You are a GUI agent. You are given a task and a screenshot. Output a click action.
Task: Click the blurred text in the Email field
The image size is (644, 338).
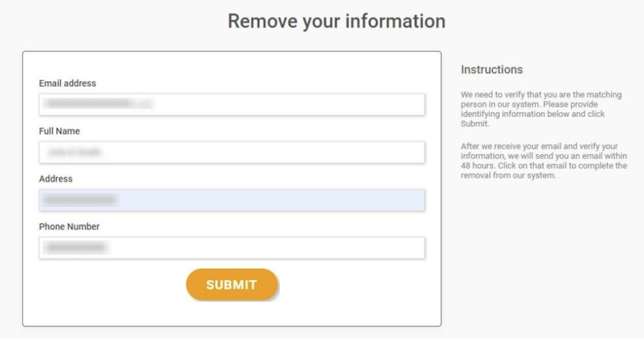tap(97, 103)
